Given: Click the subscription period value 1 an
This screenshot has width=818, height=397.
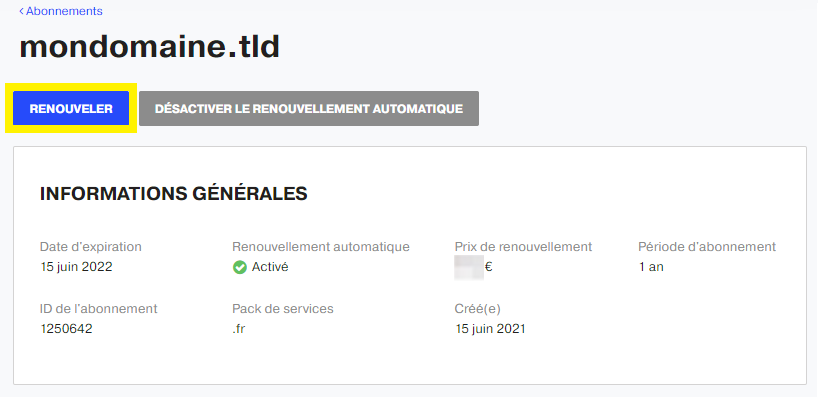Looking at the screenshot, I should (x=651, y=267).
